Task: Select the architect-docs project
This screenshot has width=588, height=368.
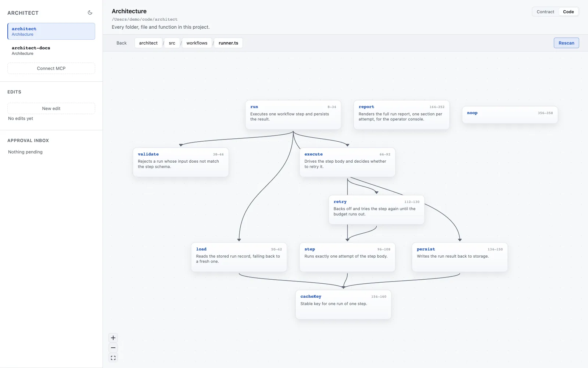Action: click(51, 50)
